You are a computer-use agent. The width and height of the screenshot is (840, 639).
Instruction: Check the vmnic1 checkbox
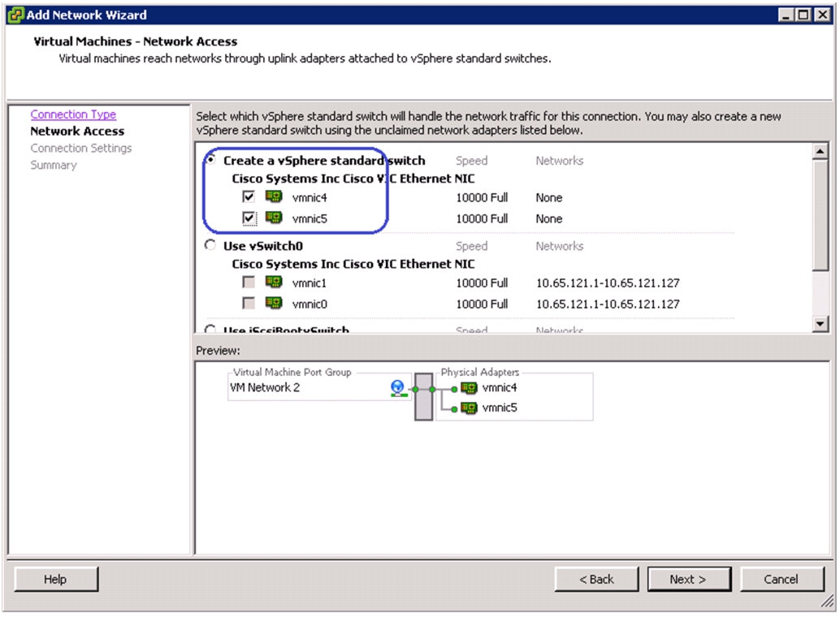click(x=249, y=282)
